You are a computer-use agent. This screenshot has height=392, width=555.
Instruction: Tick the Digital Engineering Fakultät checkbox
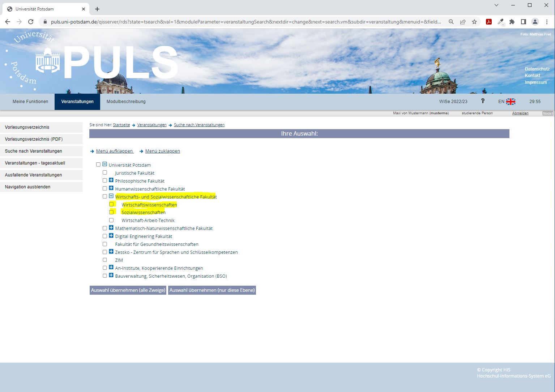point(105,236)
